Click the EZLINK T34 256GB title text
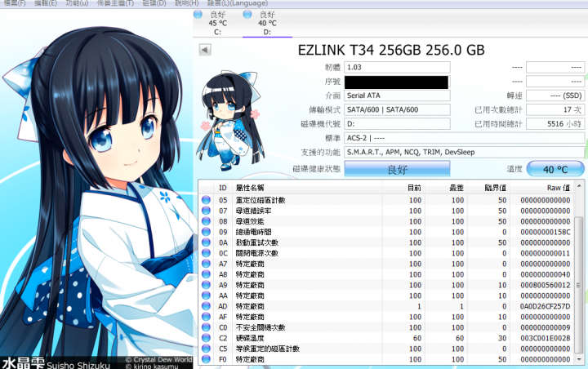 click(391, 50)
